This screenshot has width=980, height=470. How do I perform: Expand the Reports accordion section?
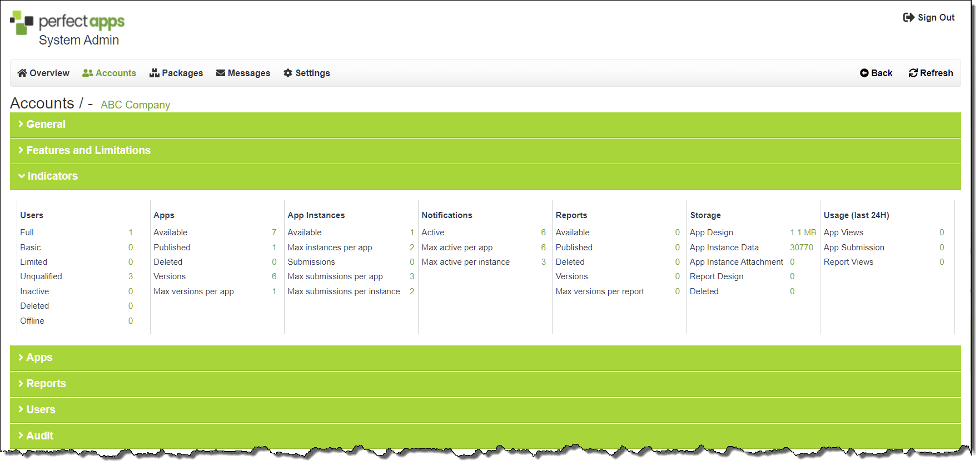tap(485, 384)
